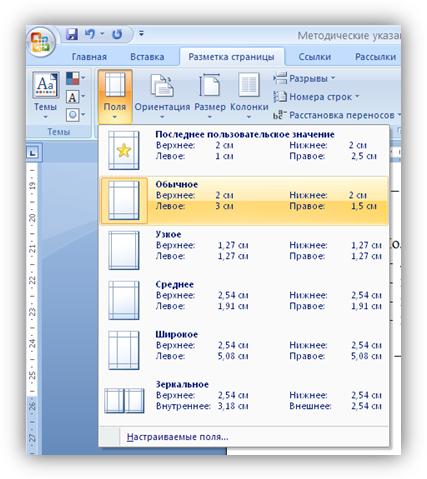Open the Office button menu

[x=41, y=42]
